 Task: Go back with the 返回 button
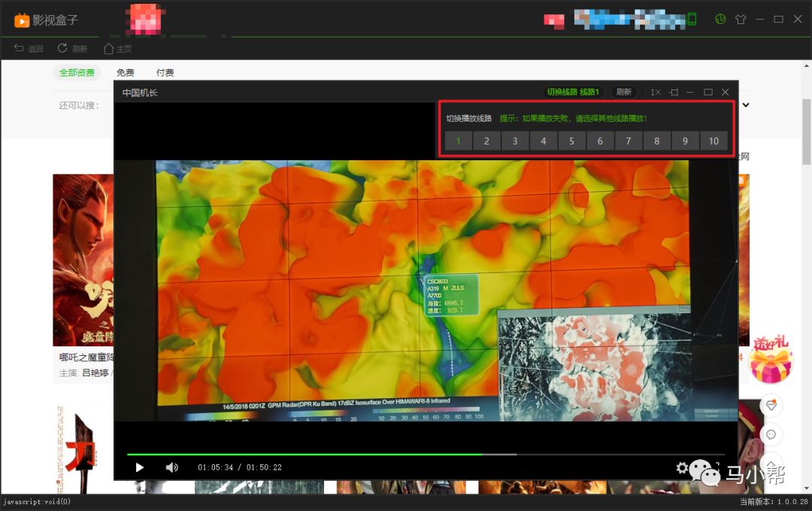coord(29,49)
